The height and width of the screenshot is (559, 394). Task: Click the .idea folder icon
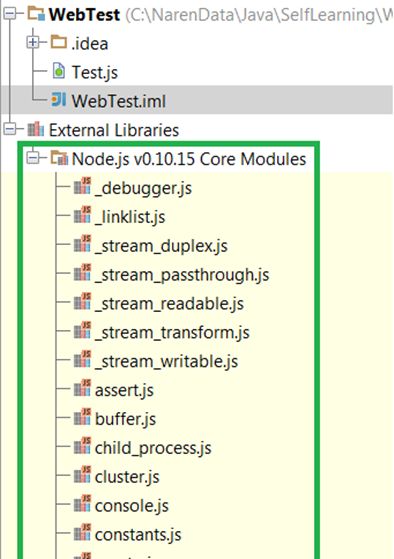(58, 42)
